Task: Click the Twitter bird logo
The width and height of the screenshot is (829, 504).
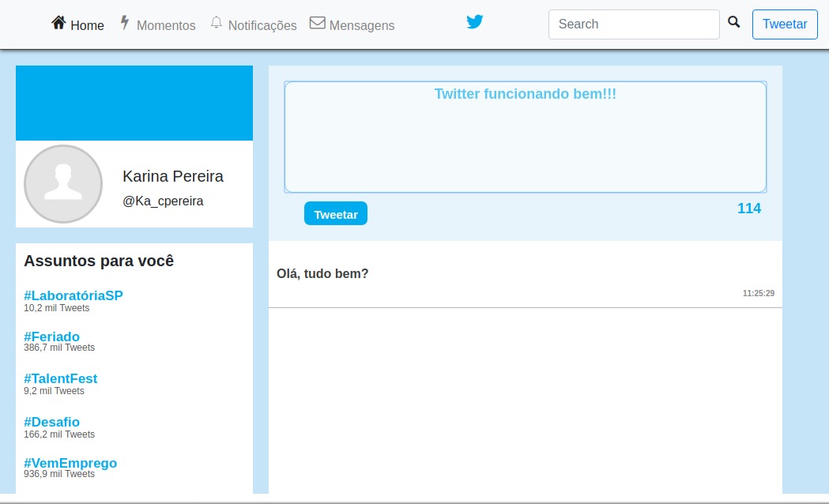Action: pyautogui.click(x=475, y=21)
